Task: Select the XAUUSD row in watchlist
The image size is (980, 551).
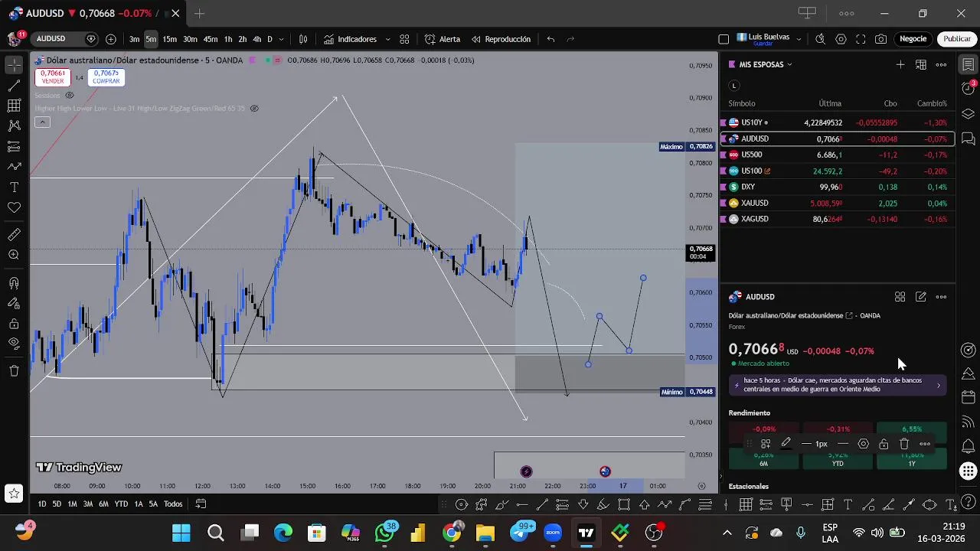Action: (838, 203)
